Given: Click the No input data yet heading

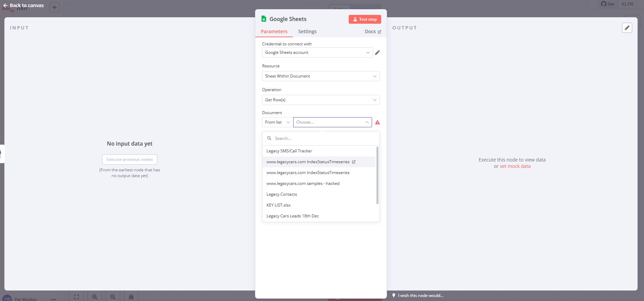Looking at the screenshot, I should point(130,144).
